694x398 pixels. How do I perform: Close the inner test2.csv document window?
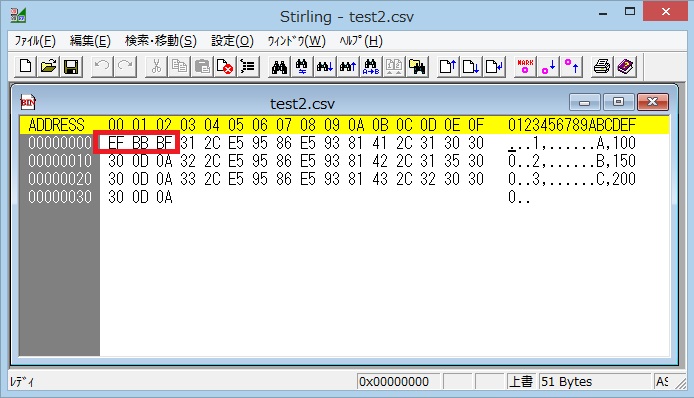[x=652, y=102]
